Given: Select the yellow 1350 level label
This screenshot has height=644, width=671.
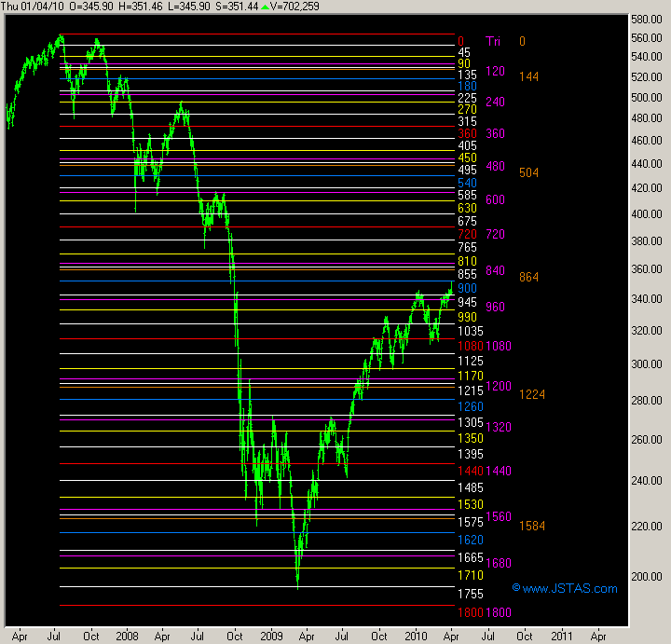Looking at the screenshot, I should (470, 437).
